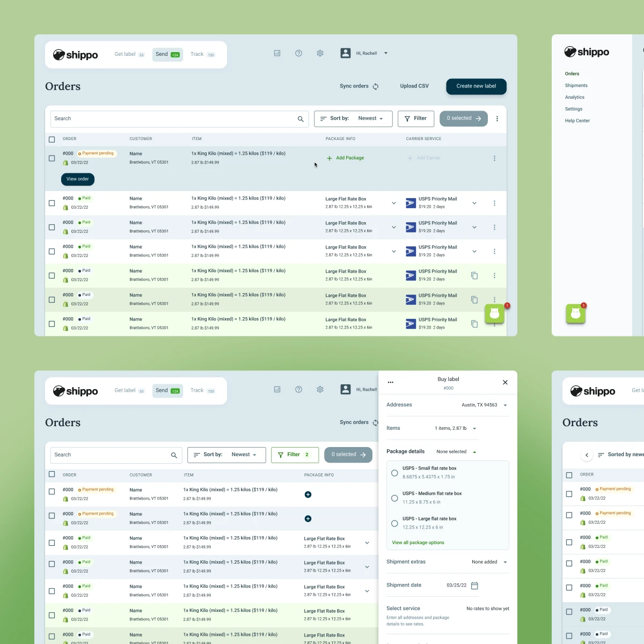The height and width of the screenshot is (644, 644).
Task: Open Settings in the sidebar panel
Action: [573, 109]
